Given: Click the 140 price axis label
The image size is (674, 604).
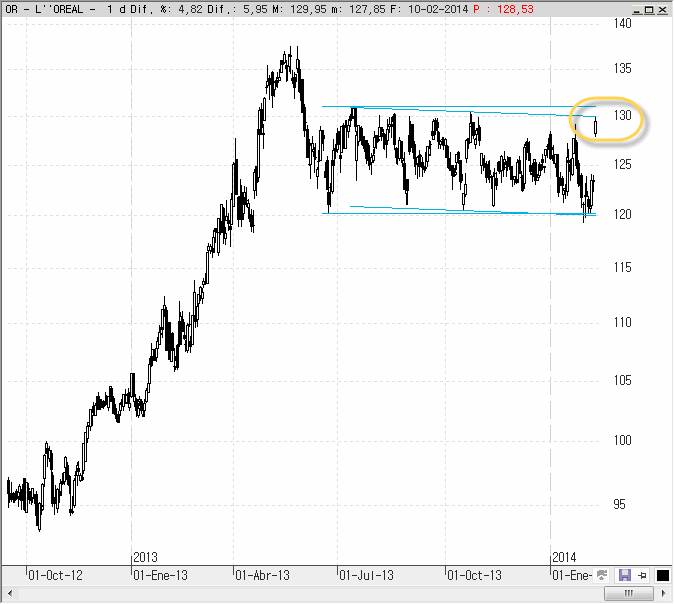Looking at the screenshot, I should [x=622, y=23].
